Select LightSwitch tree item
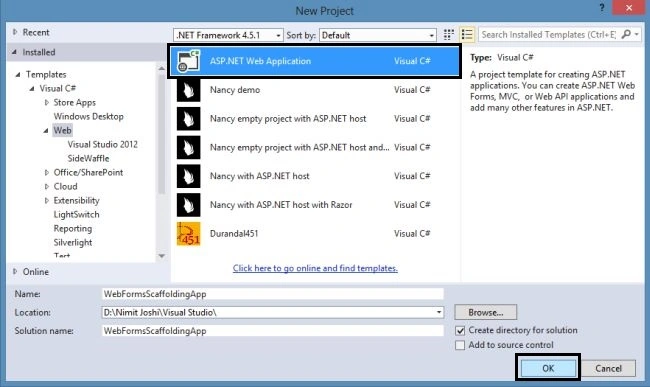 pyautogui.click(x=76, y=215)
